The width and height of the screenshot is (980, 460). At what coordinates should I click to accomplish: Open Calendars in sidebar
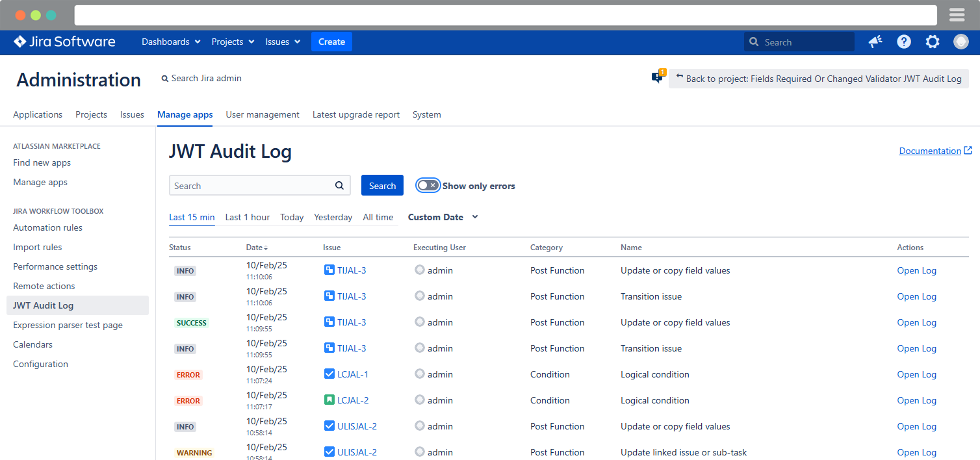click(32, 344)
